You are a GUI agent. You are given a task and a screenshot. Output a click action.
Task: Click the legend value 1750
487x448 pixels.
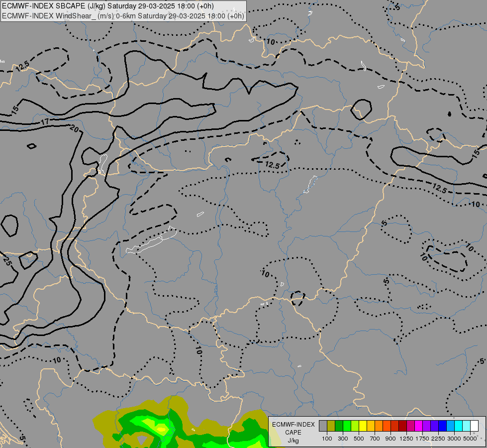(x=422, y=439)
